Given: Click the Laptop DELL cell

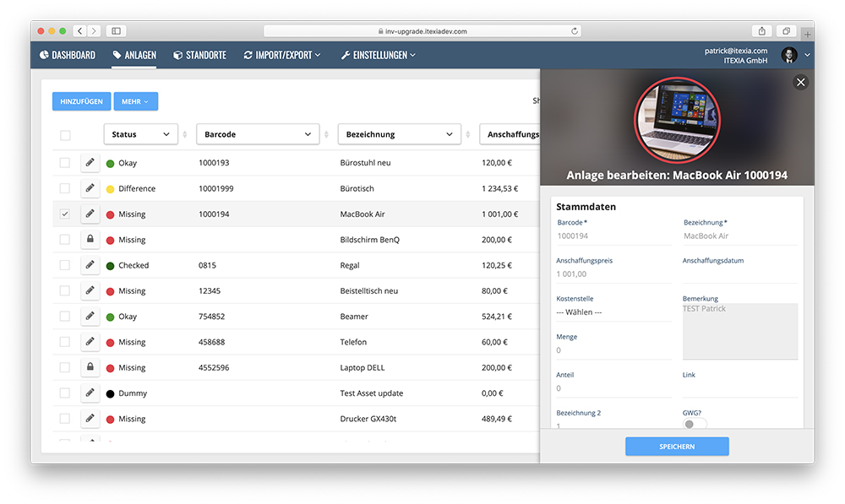Looking at the screenshot, I should [363, 368].
